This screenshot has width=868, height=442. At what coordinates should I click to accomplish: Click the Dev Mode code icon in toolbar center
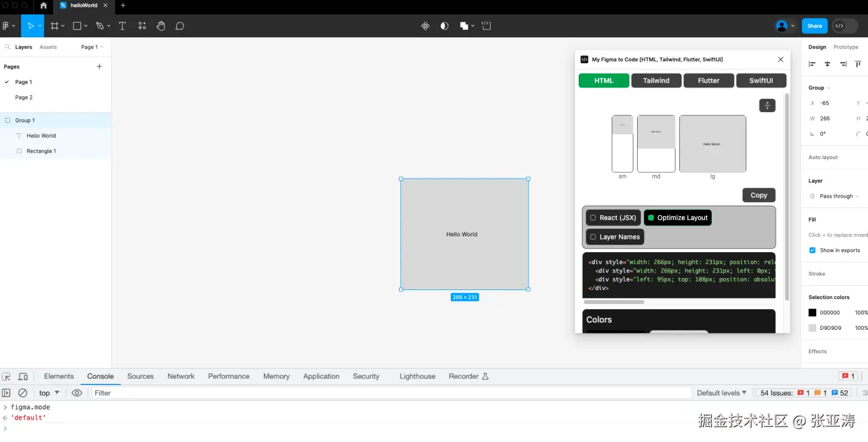point(486,26)
